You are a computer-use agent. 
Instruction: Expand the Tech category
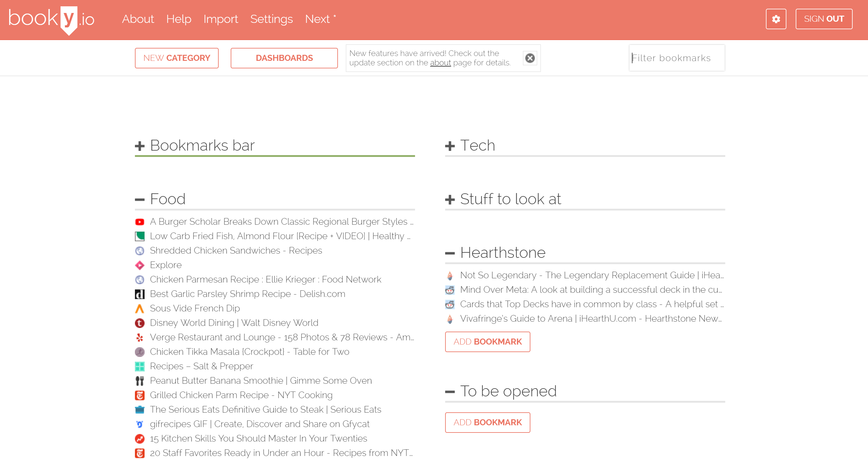tap(450, 146)
